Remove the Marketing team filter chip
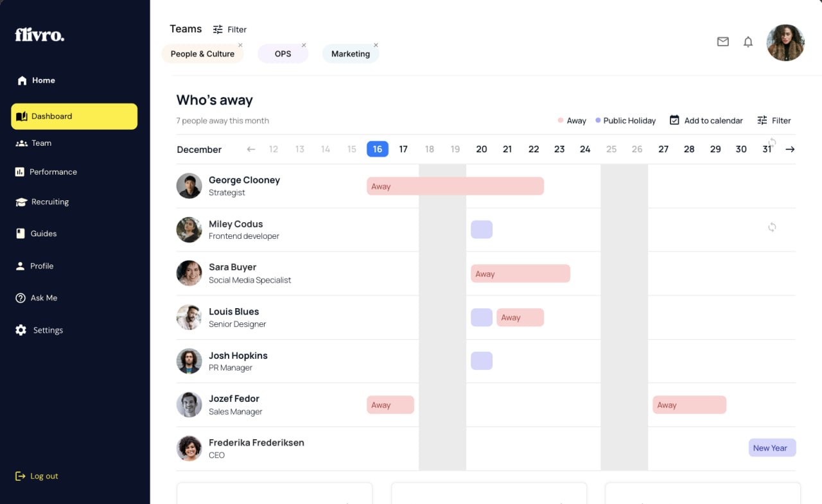The height and width of the screenshot is (504, 822). (x=376, y=45)
